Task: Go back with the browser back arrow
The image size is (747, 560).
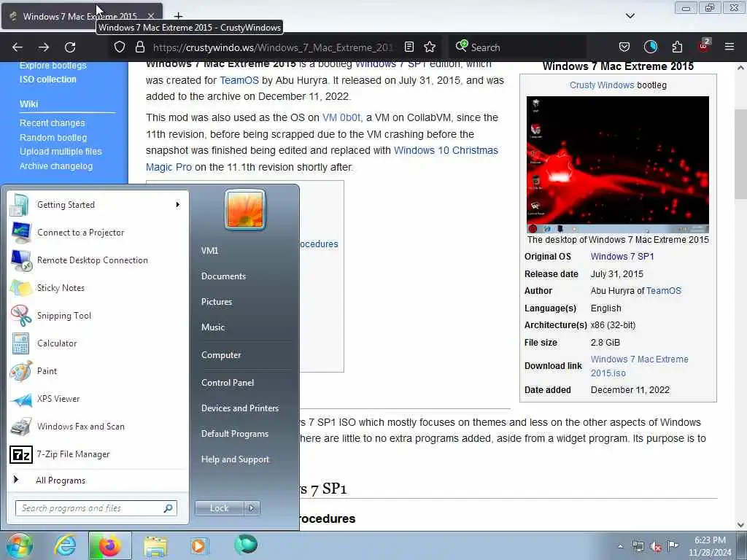Action: (x=18, y=47)
